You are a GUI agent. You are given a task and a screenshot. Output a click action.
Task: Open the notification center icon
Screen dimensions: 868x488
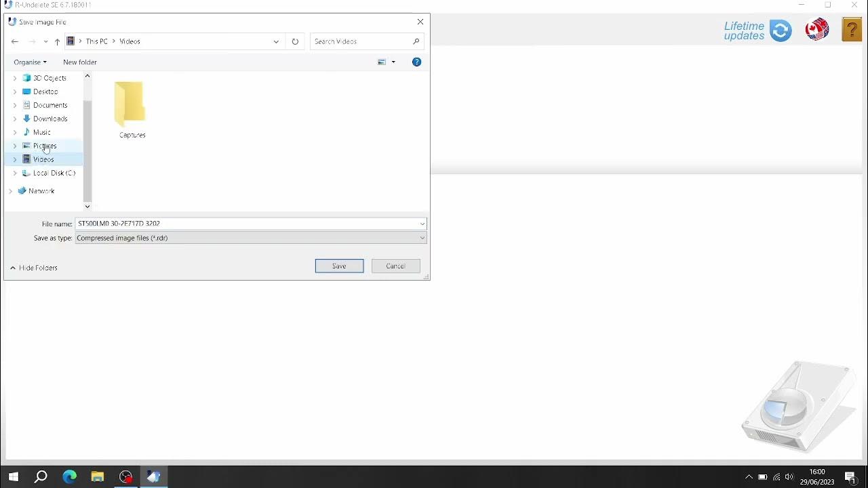click(851, 476)
